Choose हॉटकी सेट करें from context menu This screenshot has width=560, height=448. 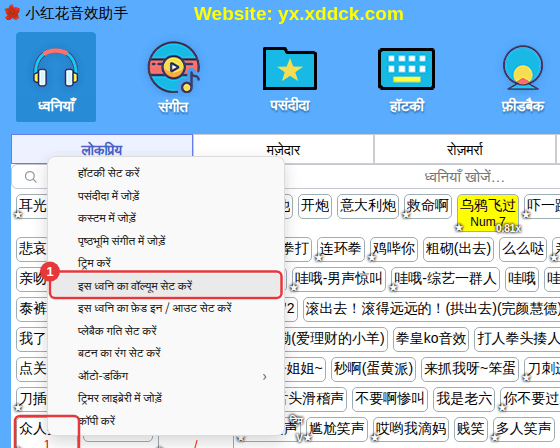click(166, 173)
